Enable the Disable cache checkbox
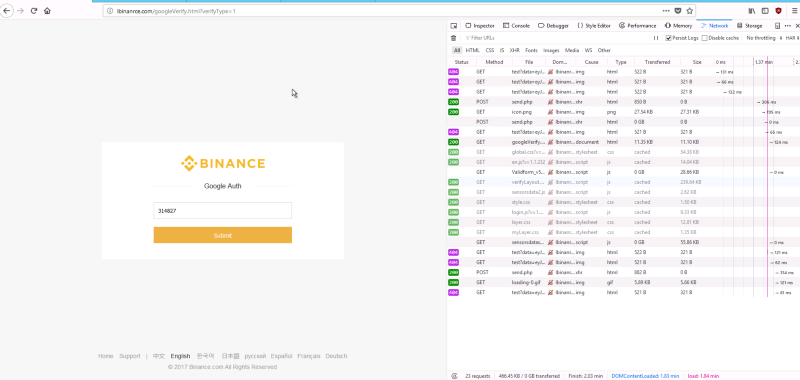Image resolution: width=800 pixels, height=380 pixels. [705, 38]
